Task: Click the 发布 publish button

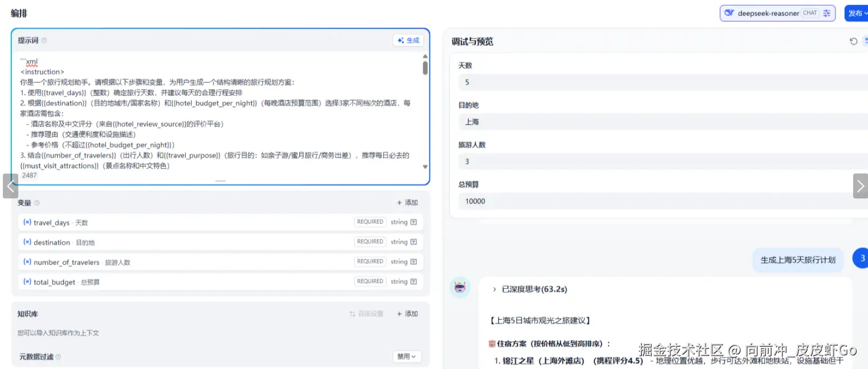Action: pos(857,13)
